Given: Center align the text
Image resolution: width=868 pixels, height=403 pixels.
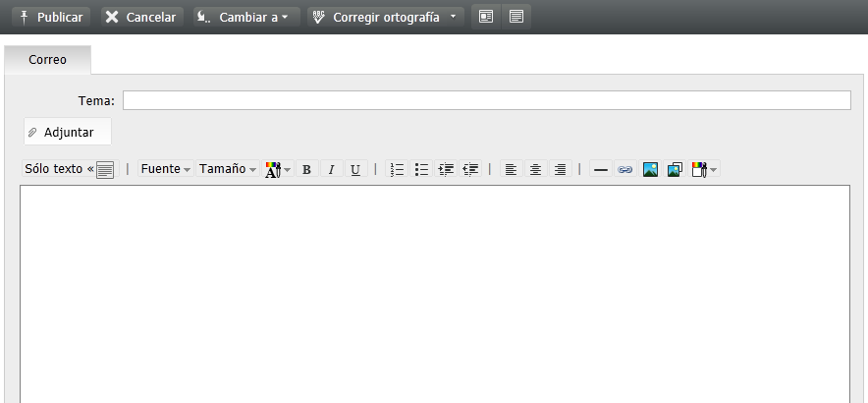Looking at the screenshot, I should tap(535, 169).
